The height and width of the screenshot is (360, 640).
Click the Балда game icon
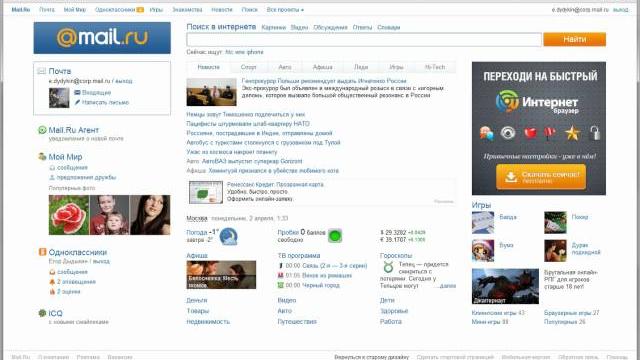(483, 222)
